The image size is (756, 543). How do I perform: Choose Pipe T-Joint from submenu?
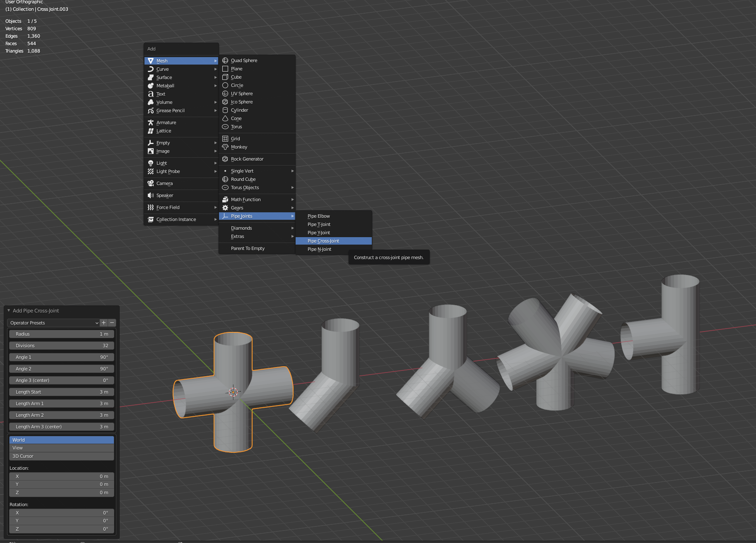334,224
